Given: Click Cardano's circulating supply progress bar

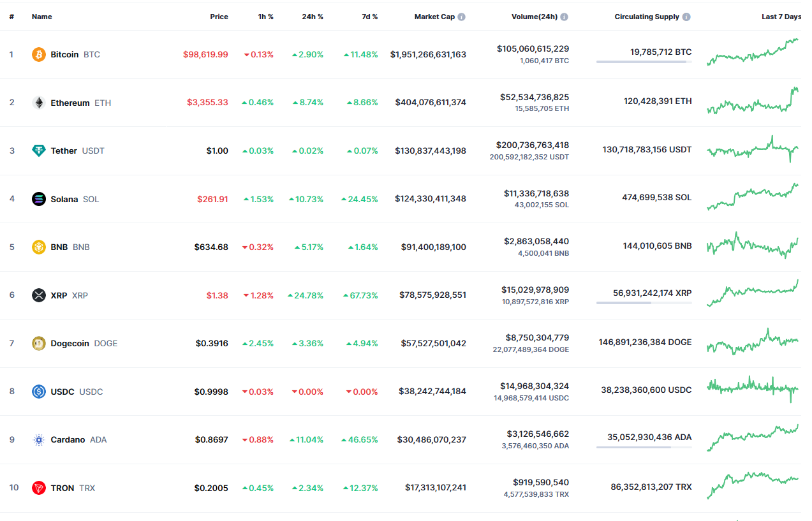Looking at the screenshot, I should [644, 447].
